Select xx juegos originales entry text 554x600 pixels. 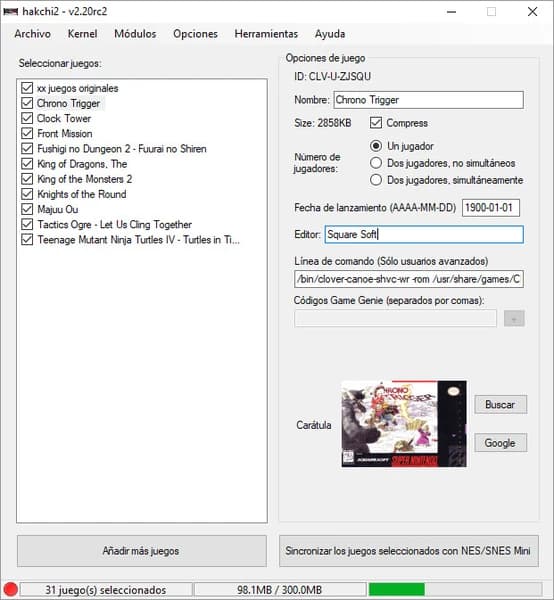(78, 88)
